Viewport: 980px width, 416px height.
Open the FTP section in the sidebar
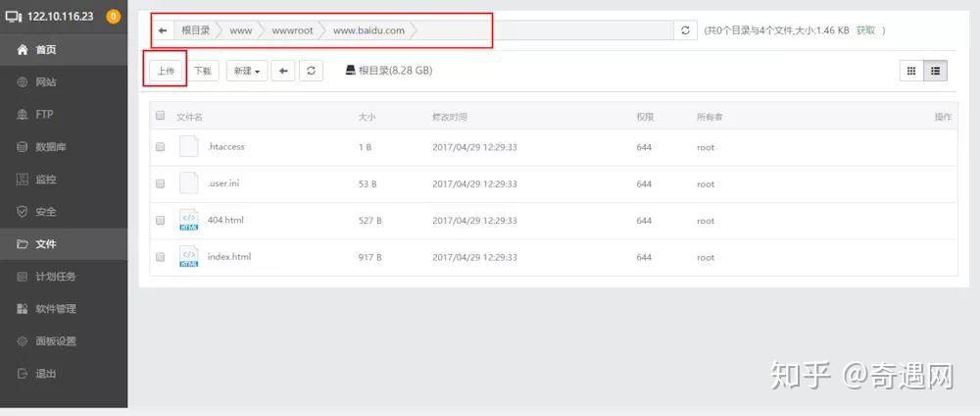coord(64,115)
